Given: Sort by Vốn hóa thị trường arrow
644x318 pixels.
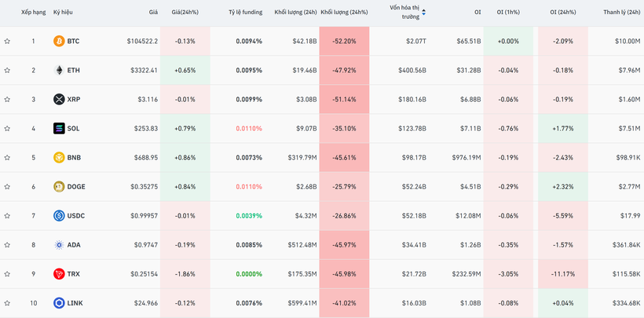Looking at the screenshot, I should click(424, 13).
